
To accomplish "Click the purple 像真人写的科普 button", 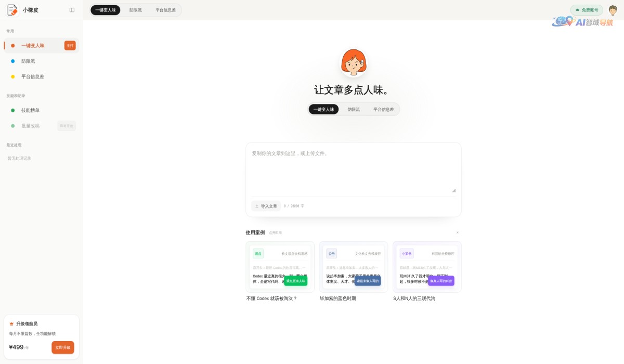I will coord(441,281).
